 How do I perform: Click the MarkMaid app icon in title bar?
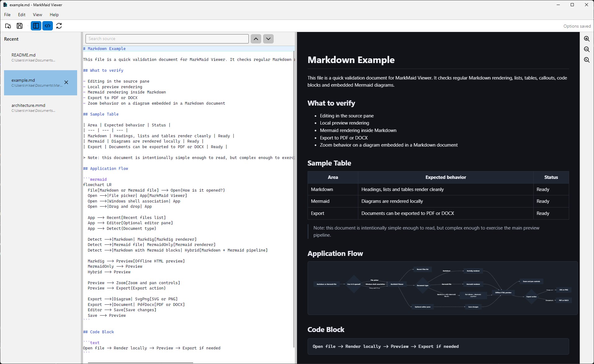coord(5,5)
